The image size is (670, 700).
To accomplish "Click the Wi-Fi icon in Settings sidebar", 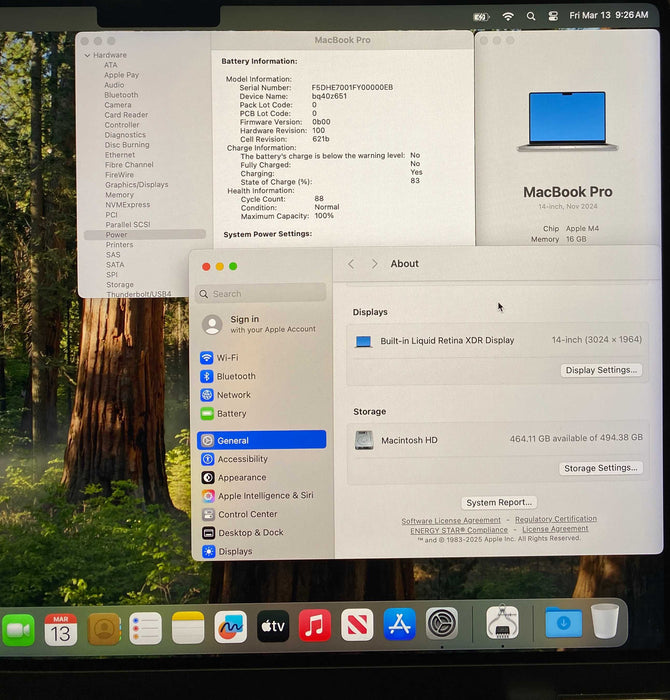I will point(206,358).
